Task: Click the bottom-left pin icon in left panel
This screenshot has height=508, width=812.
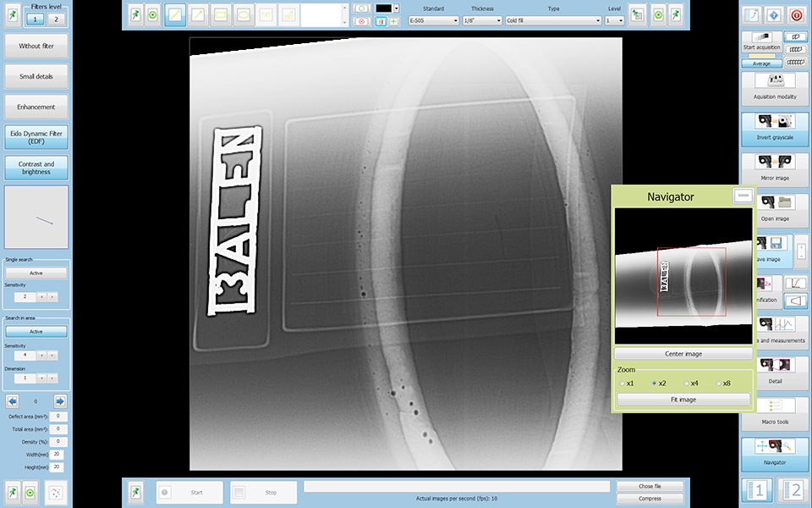Action: click(13, 493)
